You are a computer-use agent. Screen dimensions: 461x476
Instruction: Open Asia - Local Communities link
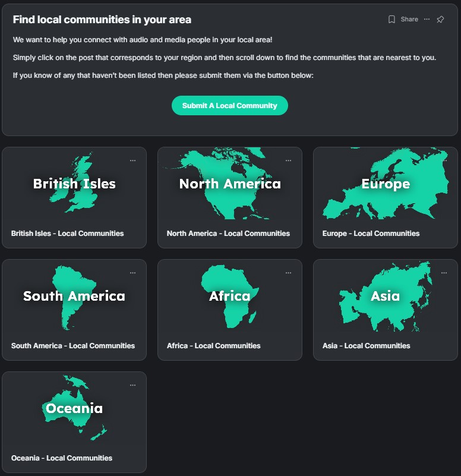(x=366, y=346)
